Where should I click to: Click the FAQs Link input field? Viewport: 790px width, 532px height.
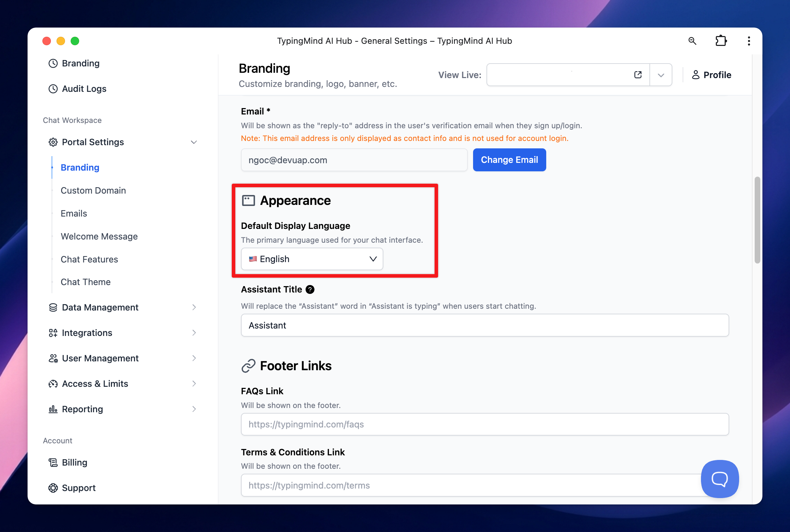485,424
